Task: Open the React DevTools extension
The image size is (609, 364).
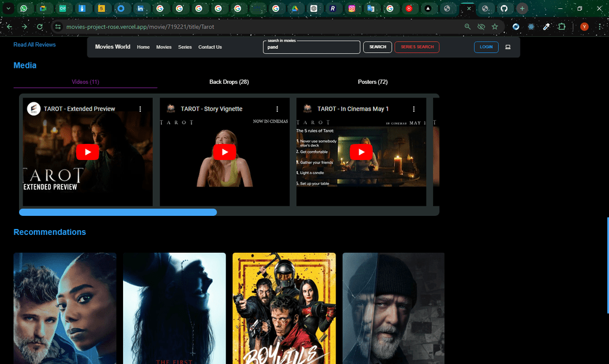Action: tap(531, 27)
